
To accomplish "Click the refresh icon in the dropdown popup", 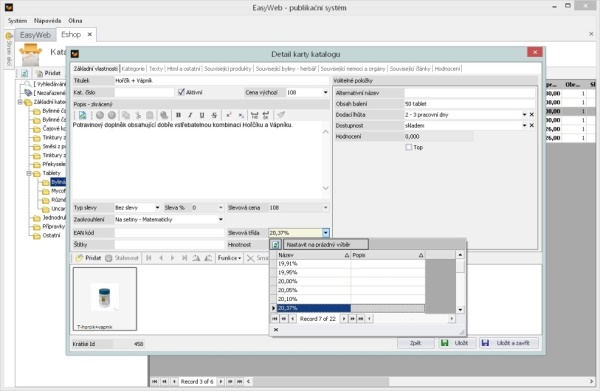I will [x=275, y=244].
